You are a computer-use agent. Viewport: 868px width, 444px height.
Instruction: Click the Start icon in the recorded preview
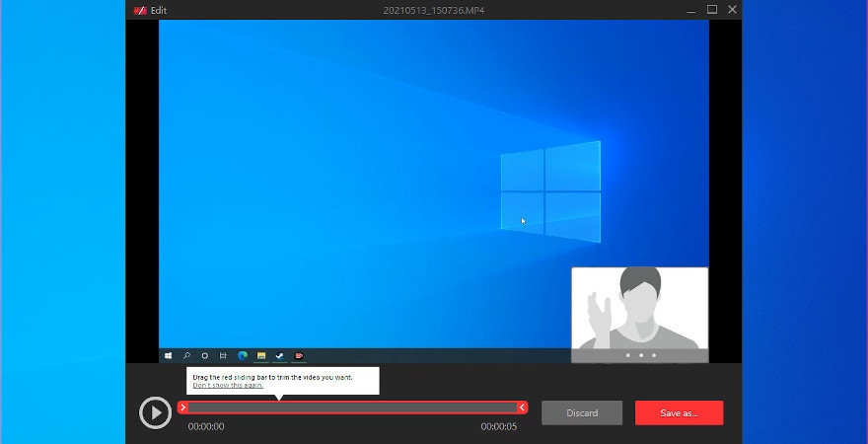(169, 356)
